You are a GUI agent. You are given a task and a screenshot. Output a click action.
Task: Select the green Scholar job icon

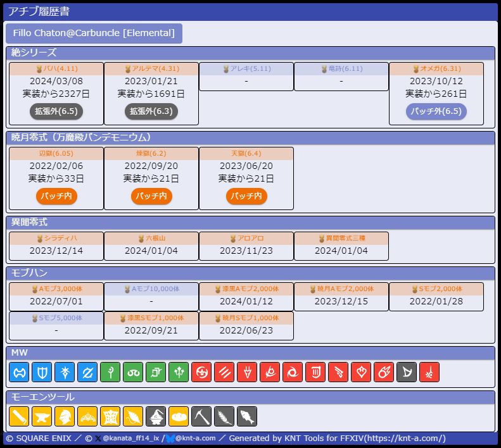point(133,372)
